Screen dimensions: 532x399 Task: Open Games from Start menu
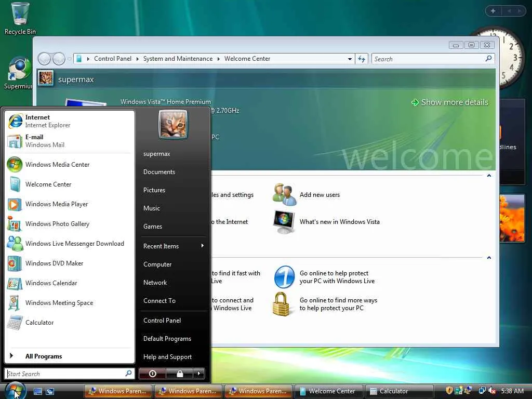[x=173, y=227]
